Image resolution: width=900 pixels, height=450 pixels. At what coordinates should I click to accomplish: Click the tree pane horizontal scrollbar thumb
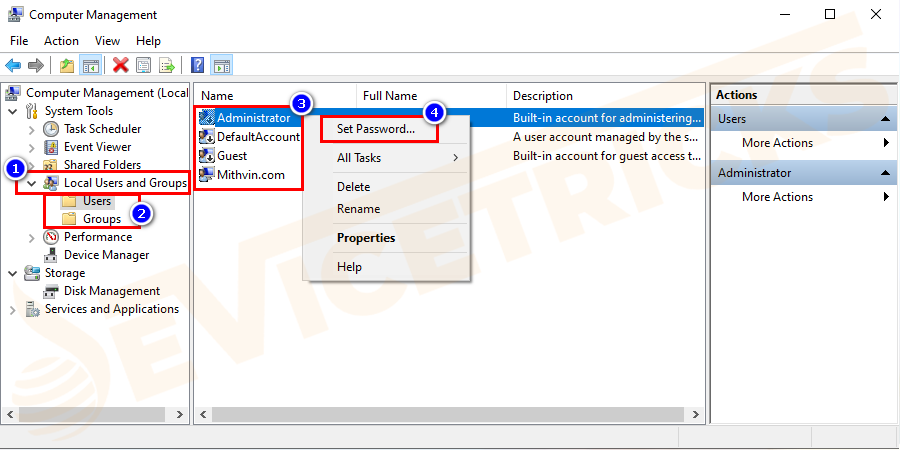(92, 414)
